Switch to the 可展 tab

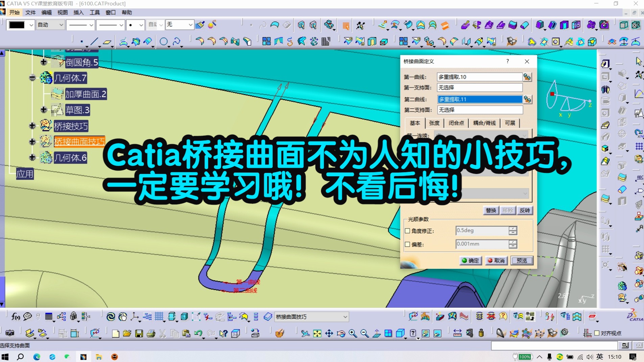(x=510, y=123)
